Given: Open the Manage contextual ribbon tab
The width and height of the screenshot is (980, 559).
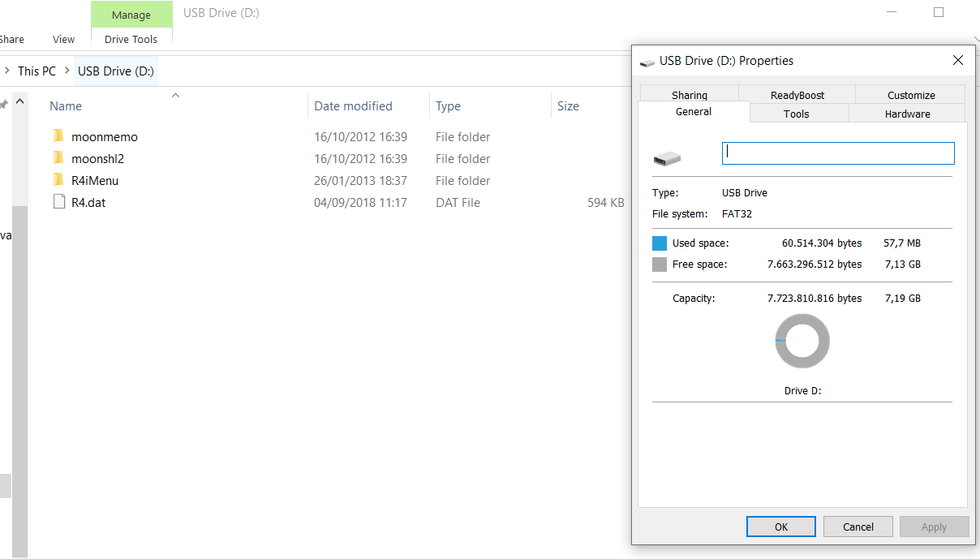Looking at the screenshot, I should coord(131,15).
